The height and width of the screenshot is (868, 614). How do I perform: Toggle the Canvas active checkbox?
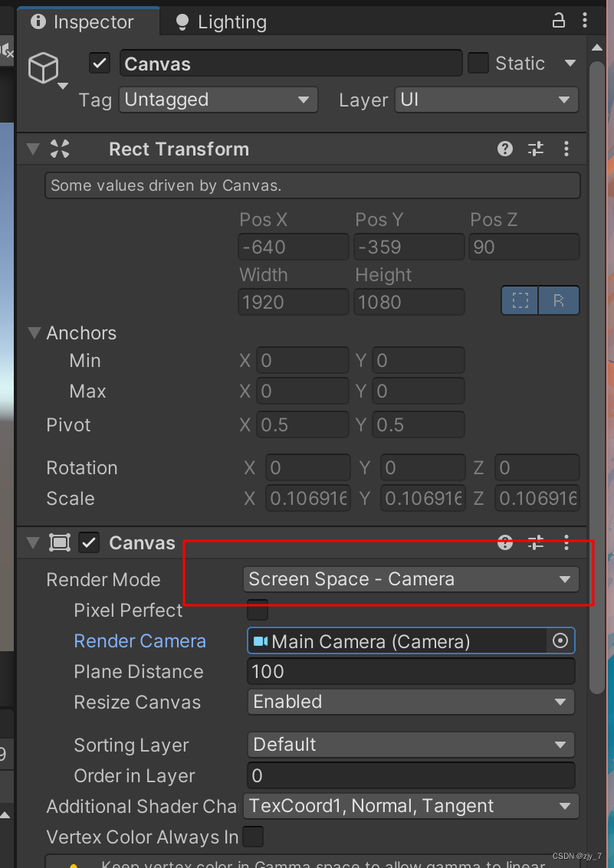pyautogui.click(x=90, y=542)
